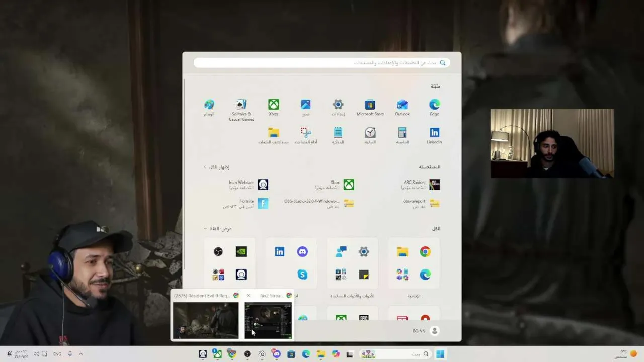
Task: Open NVIDIA app in category grid
Action: [x=241, y=252]
